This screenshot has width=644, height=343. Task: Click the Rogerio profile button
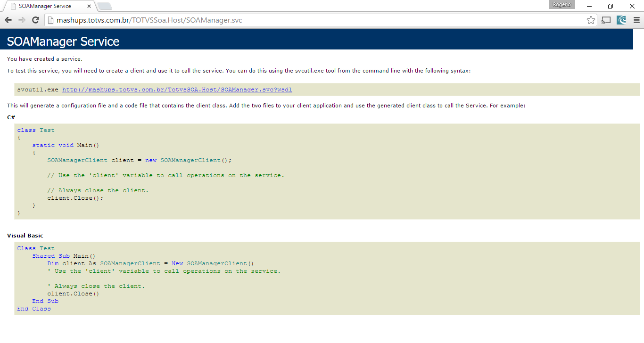562,4
